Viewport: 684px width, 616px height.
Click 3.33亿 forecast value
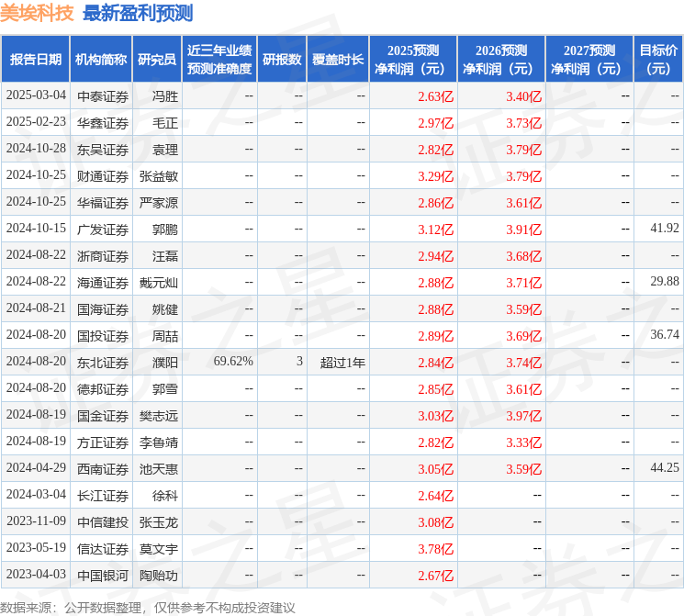(x=524, y=442)
